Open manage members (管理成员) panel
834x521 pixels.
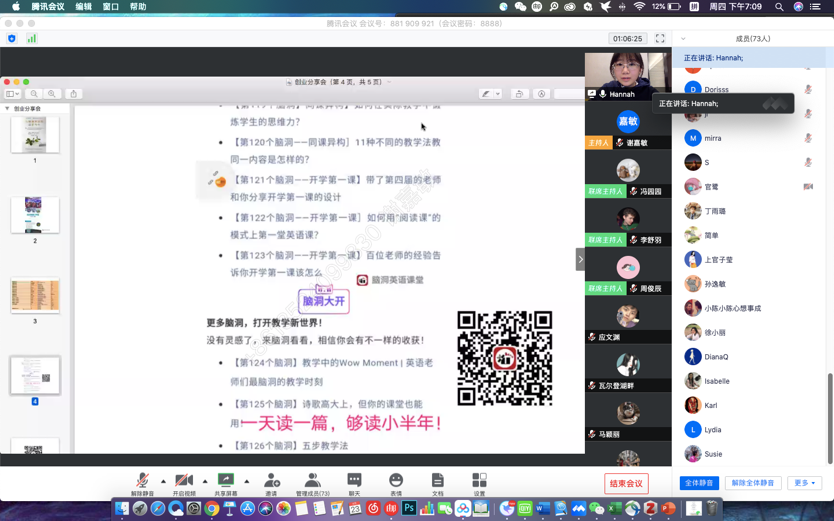312,482
